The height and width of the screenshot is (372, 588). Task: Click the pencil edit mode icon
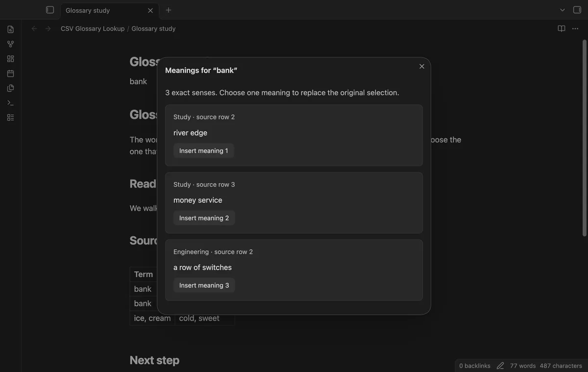click(x=500, y=366)
